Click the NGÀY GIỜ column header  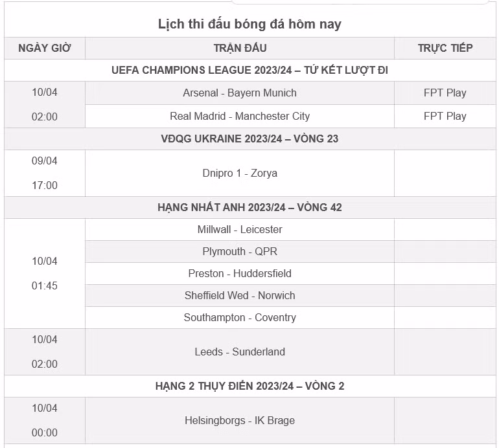click(x=45, y=48)
